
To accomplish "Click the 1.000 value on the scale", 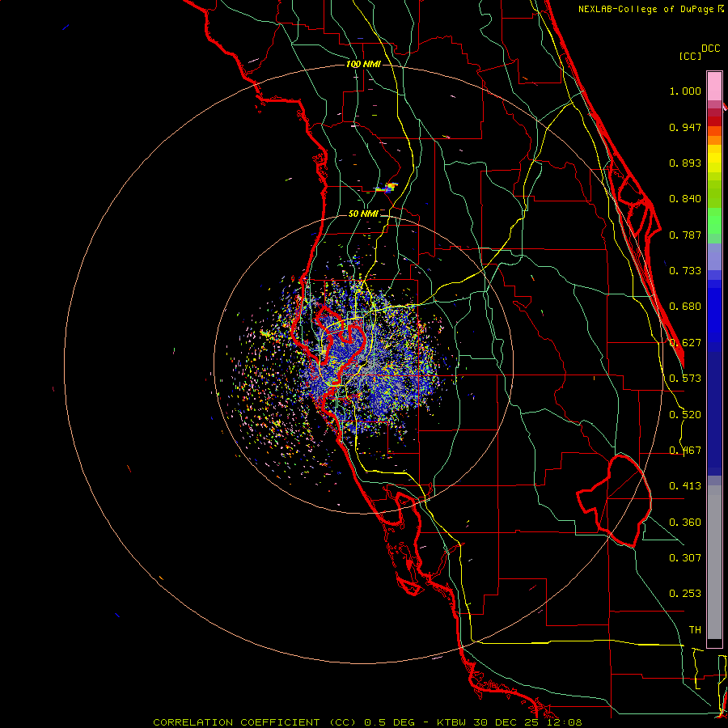I will [685, 91].
